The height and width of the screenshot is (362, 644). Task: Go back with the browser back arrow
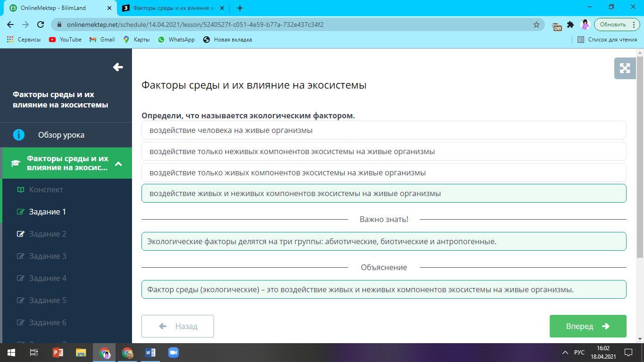point(10,25)
